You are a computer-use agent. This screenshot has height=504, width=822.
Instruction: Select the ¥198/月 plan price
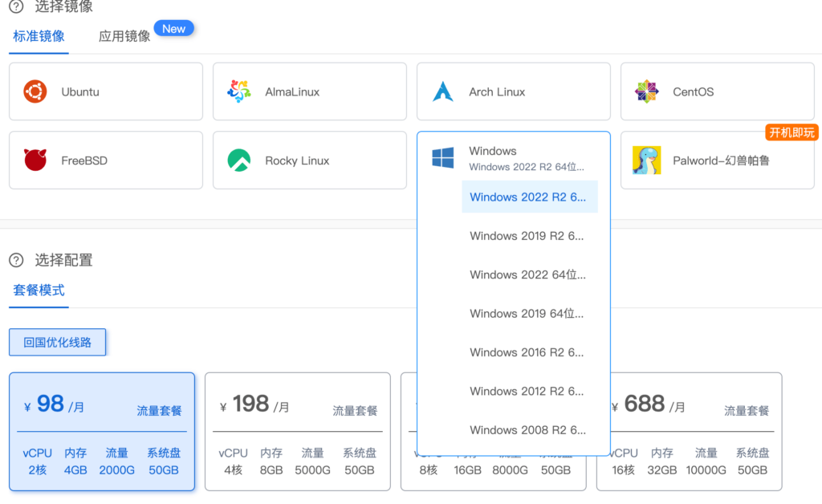pos(254,404)
